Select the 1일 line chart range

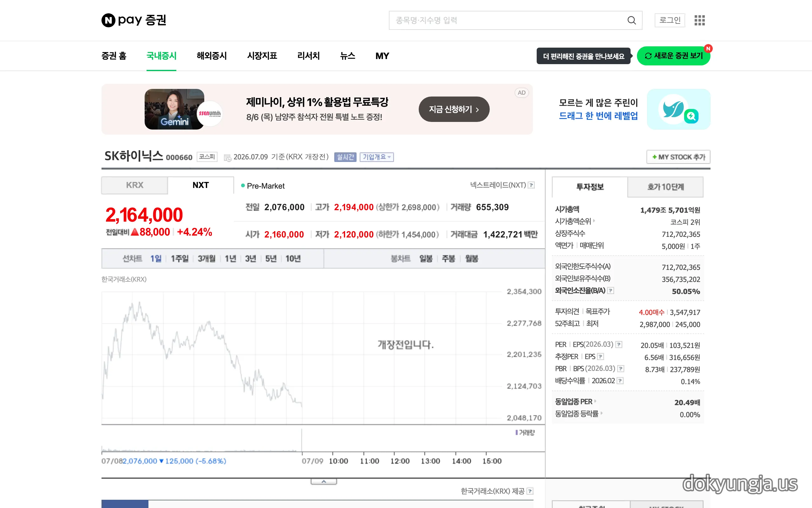tap(156, 259)
